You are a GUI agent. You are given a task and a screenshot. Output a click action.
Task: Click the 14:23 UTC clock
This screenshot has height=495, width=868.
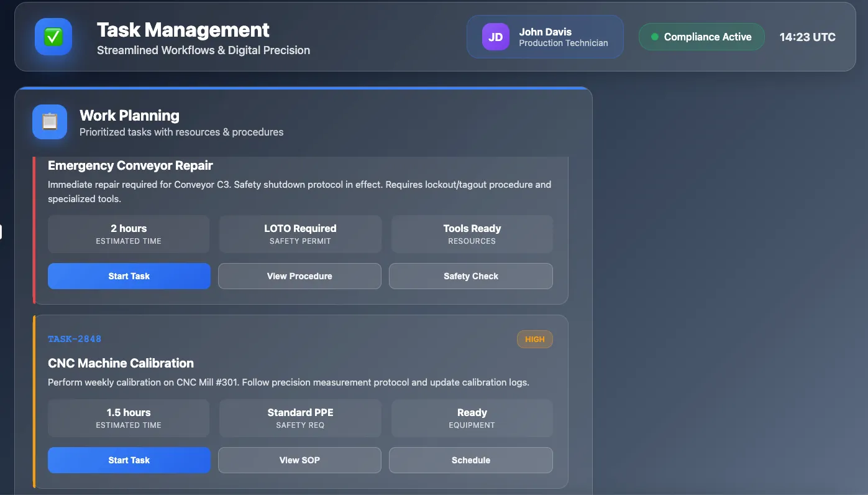[808, 37]
